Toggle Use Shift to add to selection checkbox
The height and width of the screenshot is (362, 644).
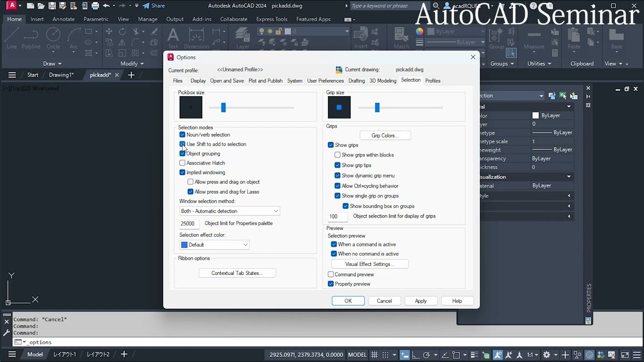(x=182, y=144)
